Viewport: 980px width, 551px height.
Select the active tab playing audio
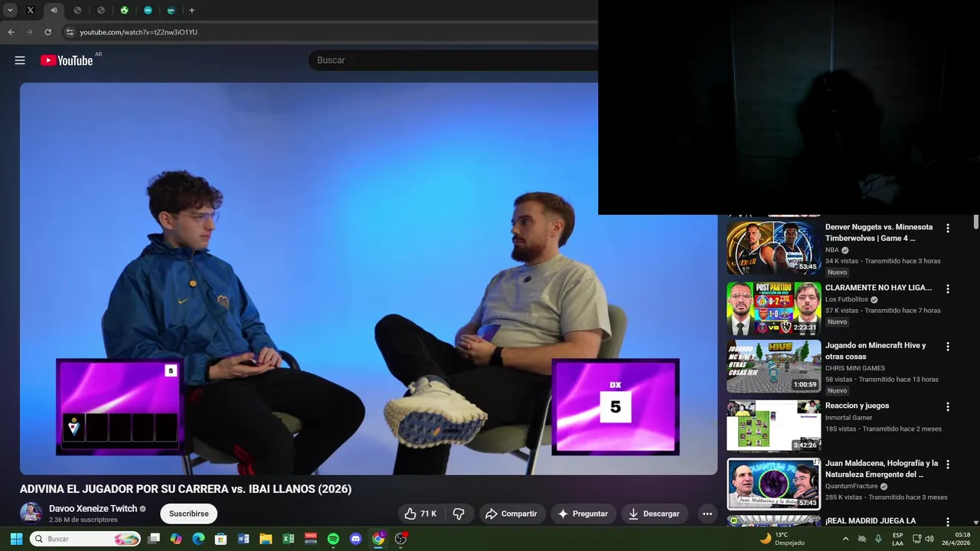[x=54, y=10]
